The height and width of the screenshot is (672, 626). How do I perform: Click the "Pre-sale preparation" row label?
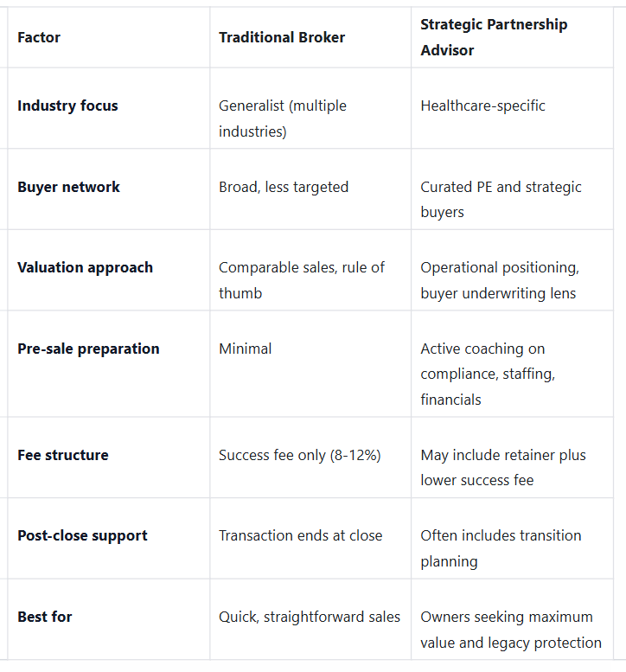pyautogui.click(x=88, y=349)
